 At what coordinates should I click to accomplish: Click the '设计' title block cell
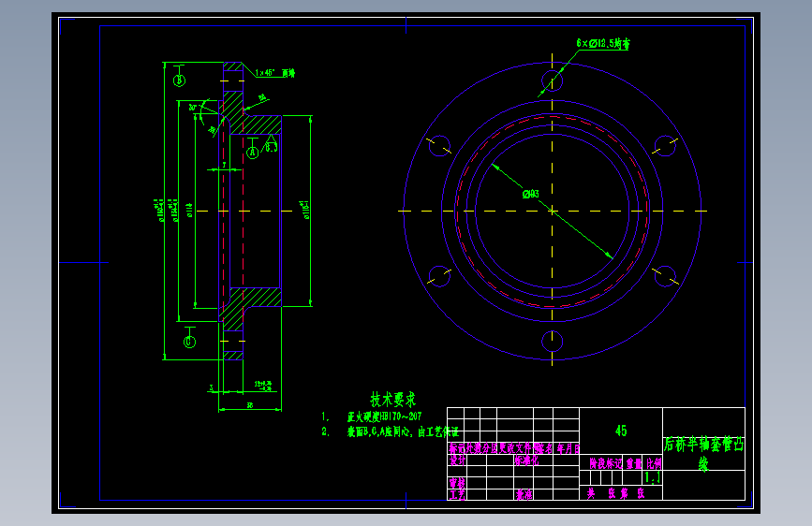(x=457, y=460)
